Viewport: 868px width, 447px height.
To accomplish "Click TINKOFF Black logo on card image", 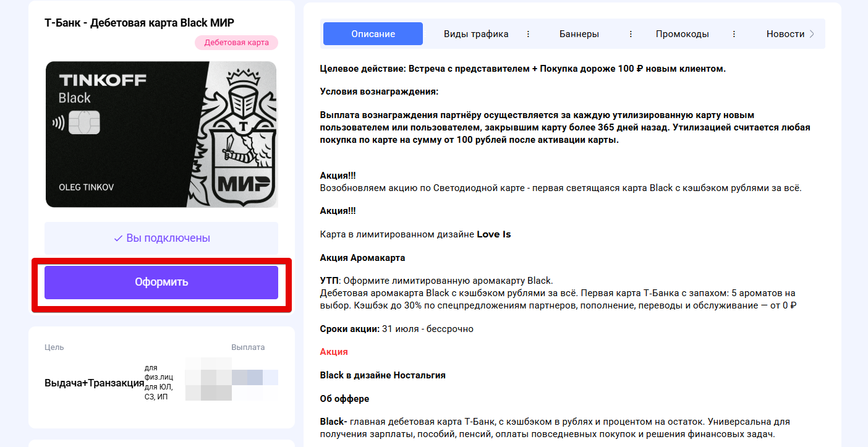I will [102, 88].
